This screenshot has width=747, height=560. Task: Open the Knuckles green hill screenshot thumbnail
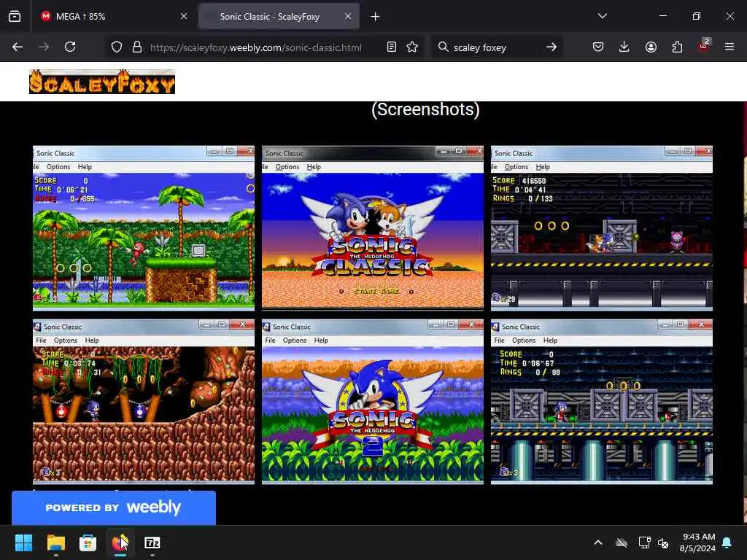click(x=144, y=228)
